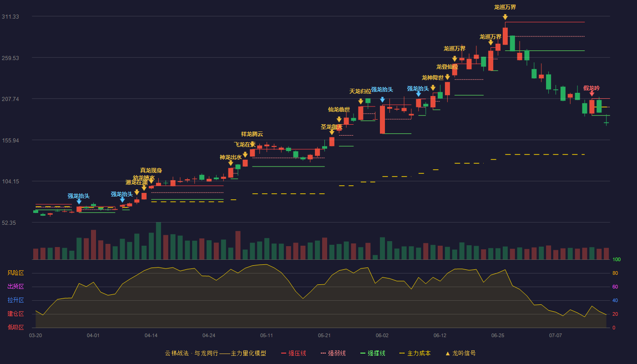The height and width of the screenshot is (364, 637).
Task: Toggle the 强压线 legend item
Action: pyautogui.click(x=293, y=353)
